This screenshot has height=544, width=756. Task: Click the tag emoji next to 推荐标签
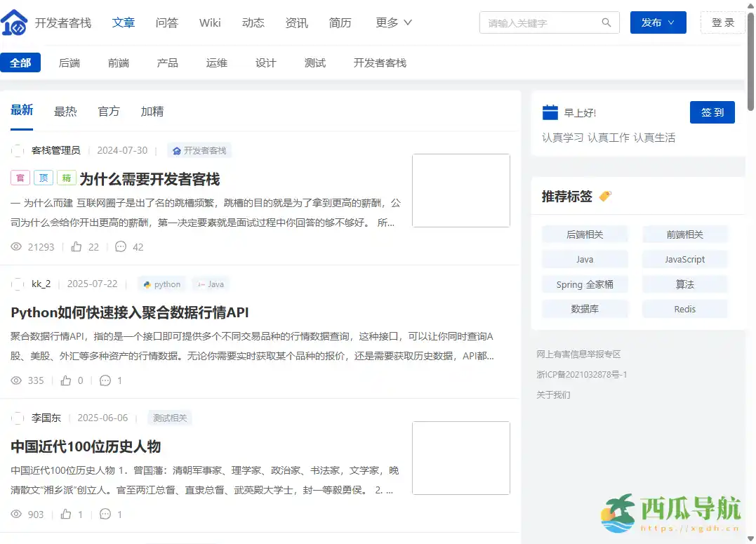(606, 197)
